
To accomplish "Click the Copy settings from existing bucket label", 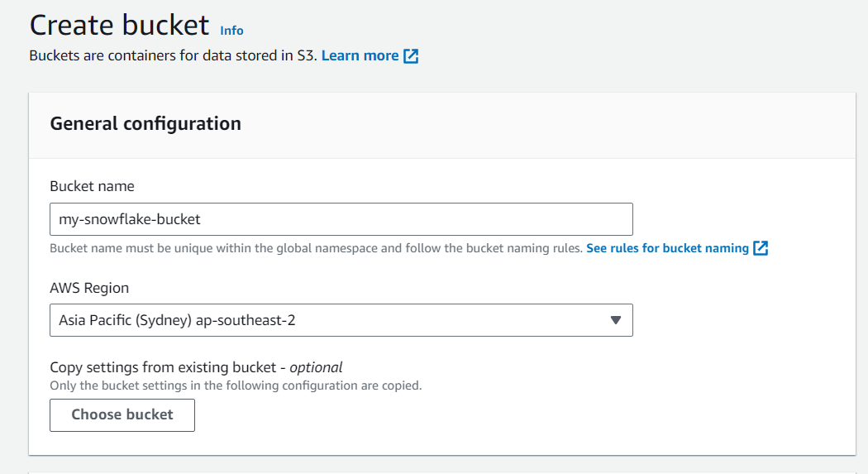I will (196, 367).
